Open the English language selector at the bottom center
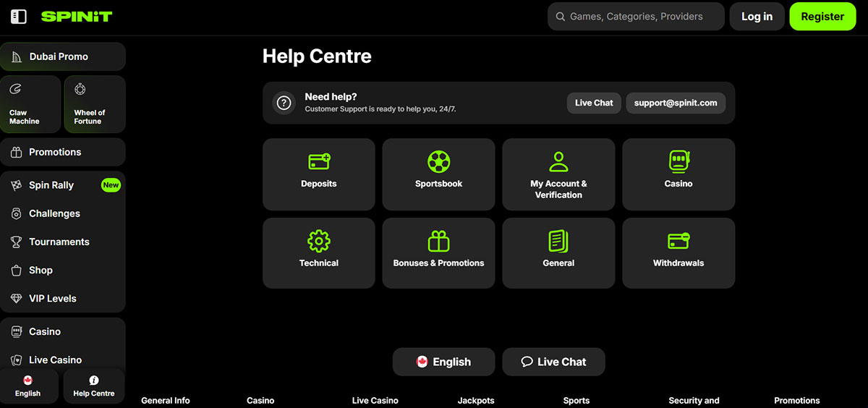 [443, 362]
